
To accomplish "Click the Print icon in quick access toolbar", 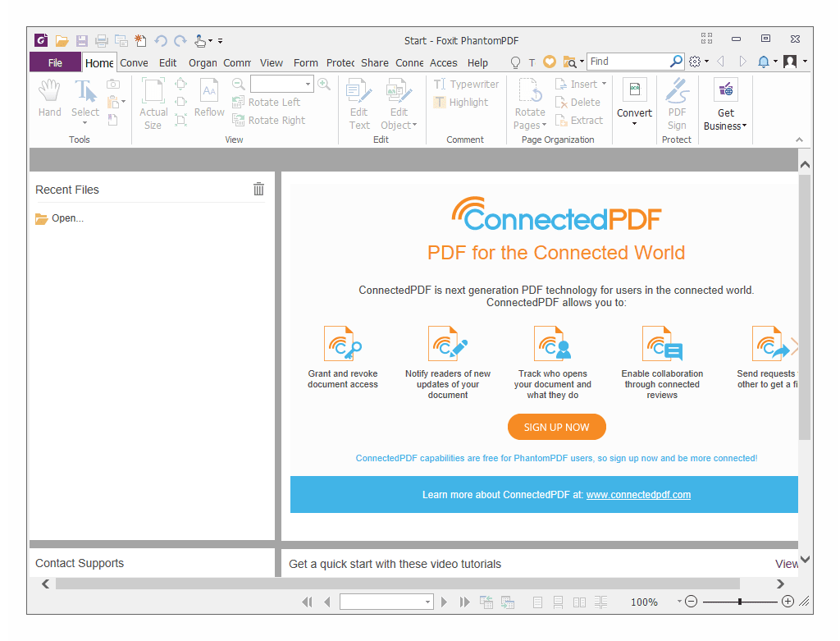I will tap(101, 41).
